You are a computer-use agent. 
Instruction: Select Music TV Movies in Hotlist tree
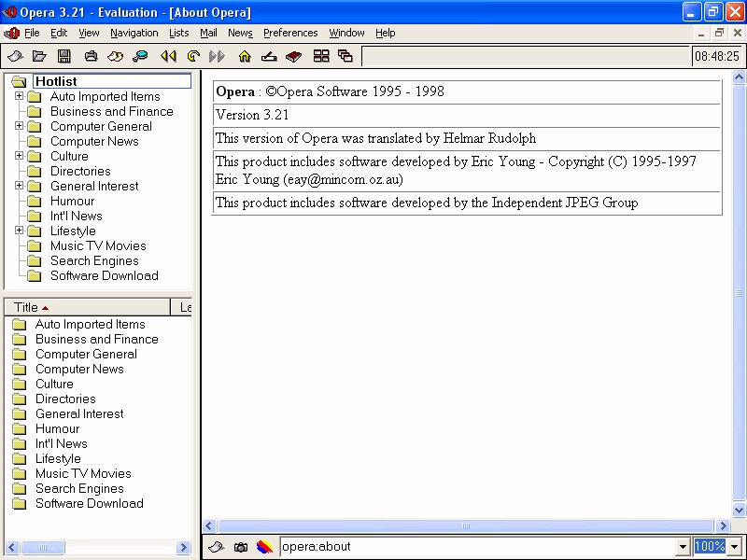pyautogui.click(x=98, y=246)
